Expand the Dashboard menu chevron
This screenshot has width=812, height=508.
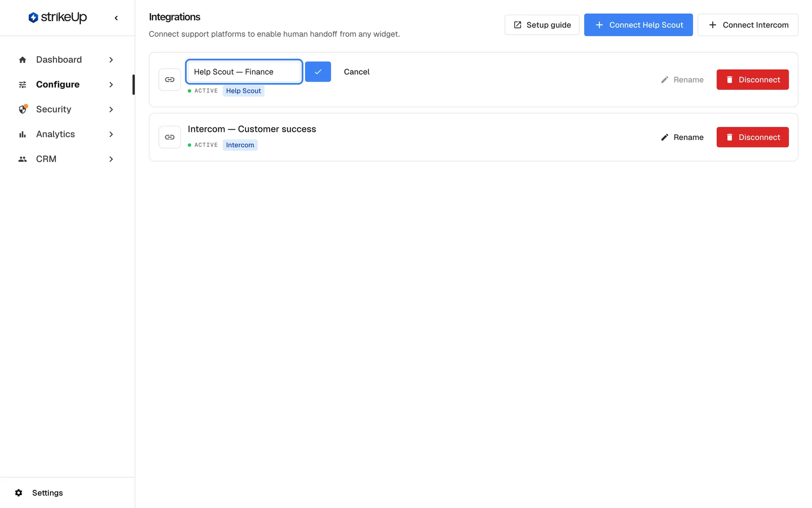111,60
